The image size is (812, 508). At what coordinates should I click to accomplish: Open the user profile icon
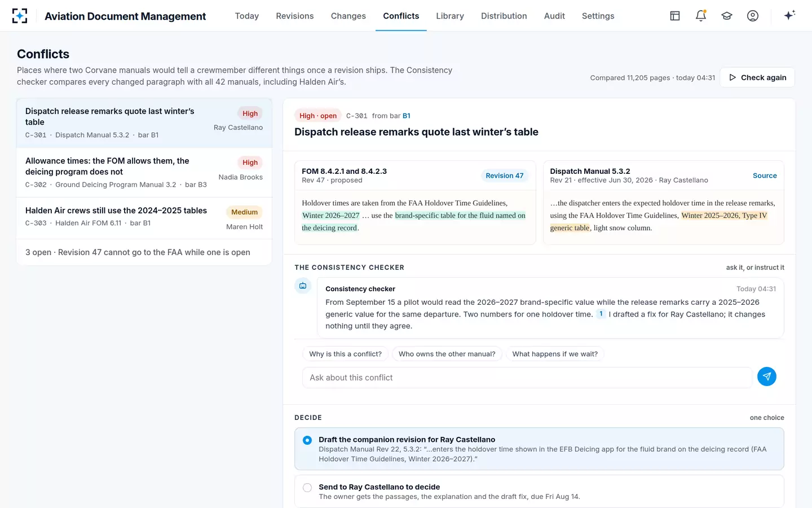point(753,16)
